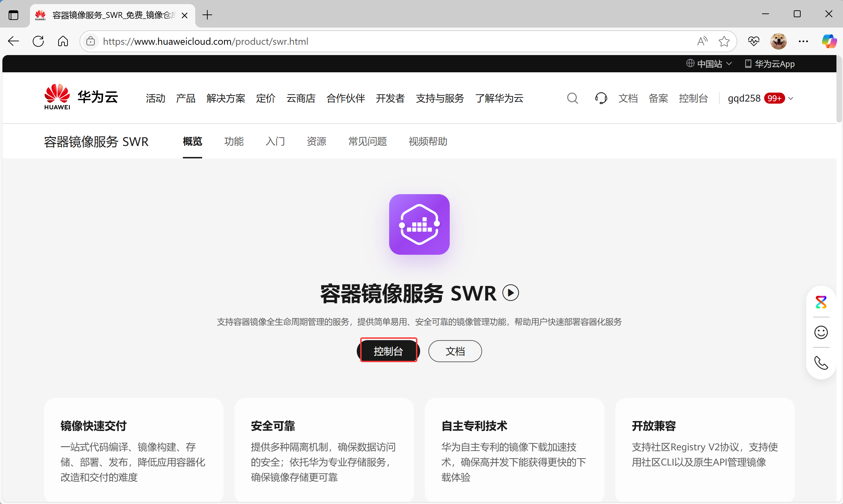Viewport: 843px width, 504px height.
Task: Click the SWR service description sentence
Action: [x=419, y=322]
